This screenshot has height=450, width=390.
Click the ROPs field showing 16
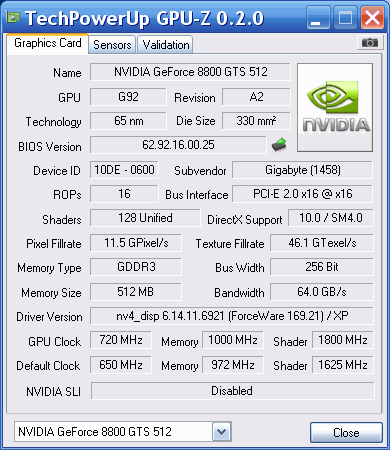[x=124, y=194]
